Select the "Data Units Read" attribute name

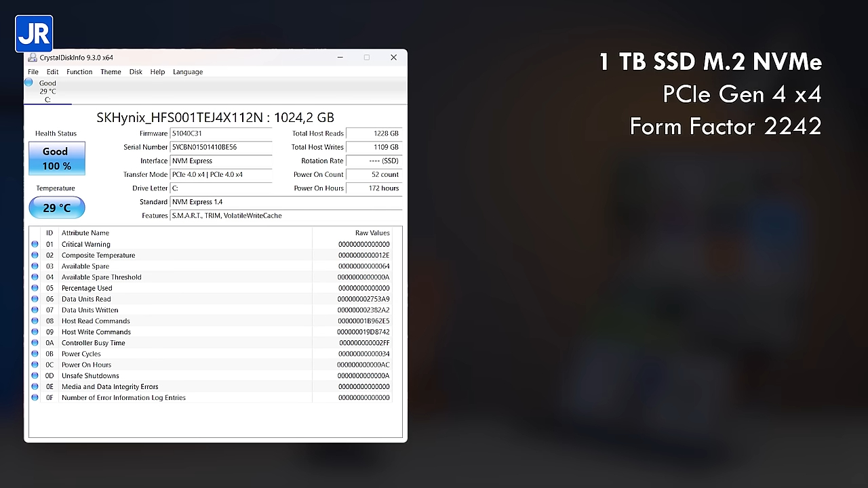point(86,299)
